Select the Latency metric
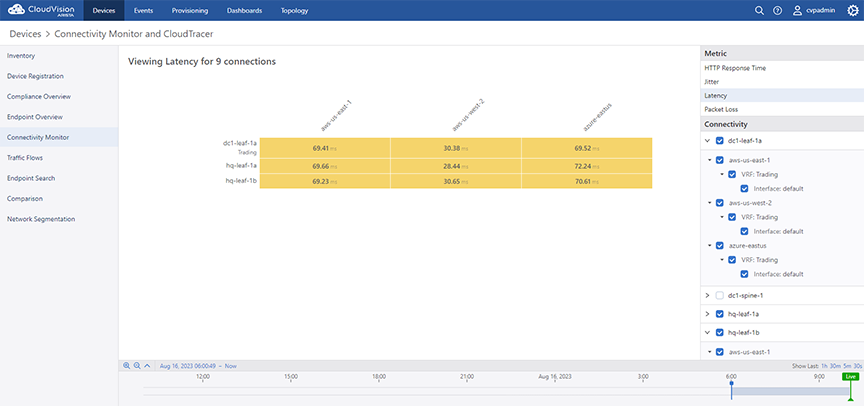This screenshot has height=406, width=864. 782,95
